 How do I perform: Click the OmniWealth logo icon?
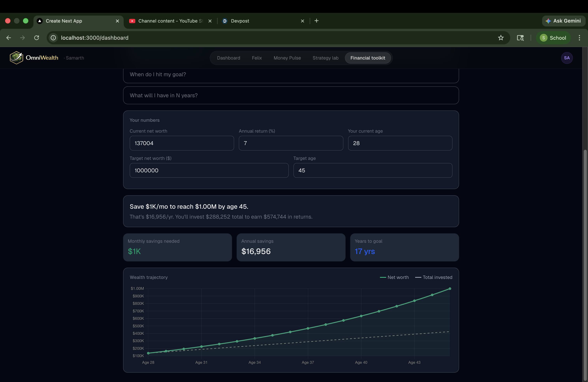[16, 58]
